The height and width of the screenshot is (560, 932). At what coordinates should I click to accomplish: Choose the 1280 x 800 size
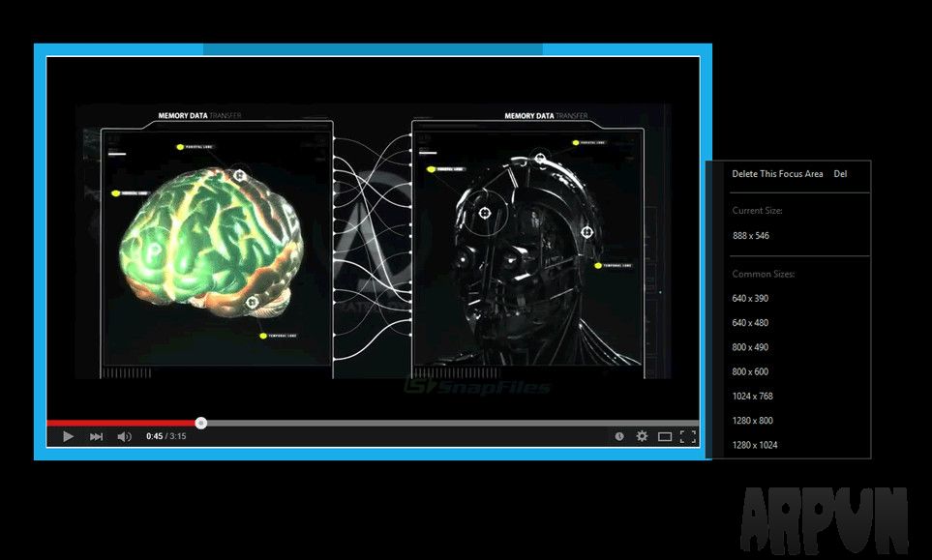[753, 420]
